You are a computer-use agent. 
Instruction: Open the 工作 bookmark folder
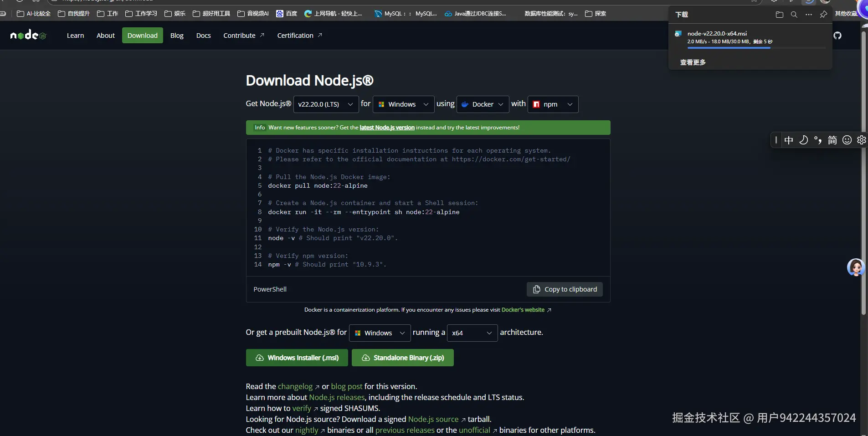click(x=108, y=14)
